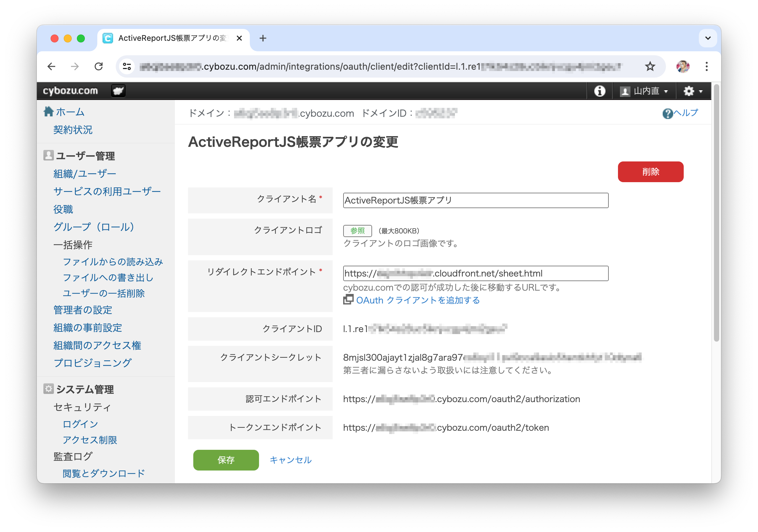This screenshot has width=758, height=532.
Task: Open the Chrome profile avatar
Action: tap(683, 66)
